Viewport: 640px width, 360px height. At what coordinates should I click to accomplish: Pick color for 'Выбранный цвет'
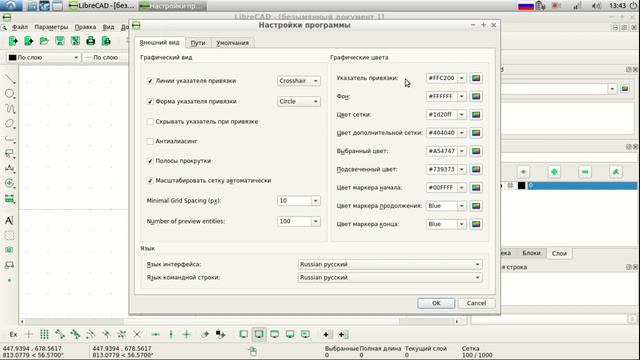(x=476, y=151)
